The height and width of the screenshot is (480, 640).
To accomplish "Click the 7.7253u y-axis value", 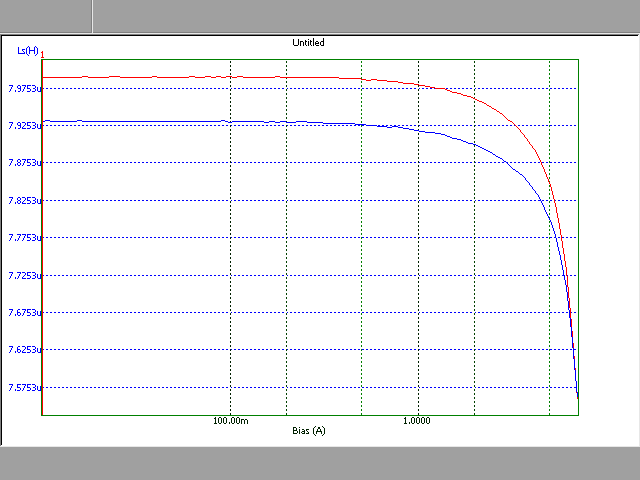I will coord(25,276).
